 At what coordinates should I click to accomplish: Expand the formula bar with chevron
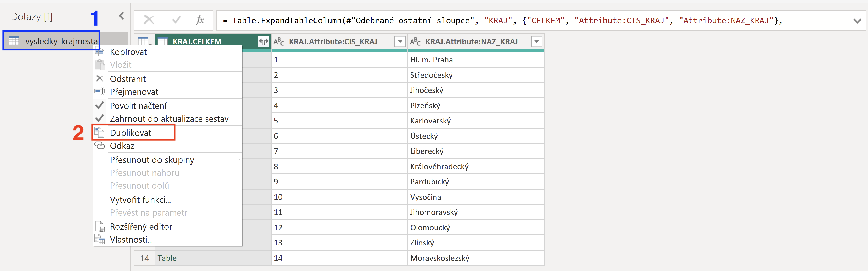click(x=858, y=21)
